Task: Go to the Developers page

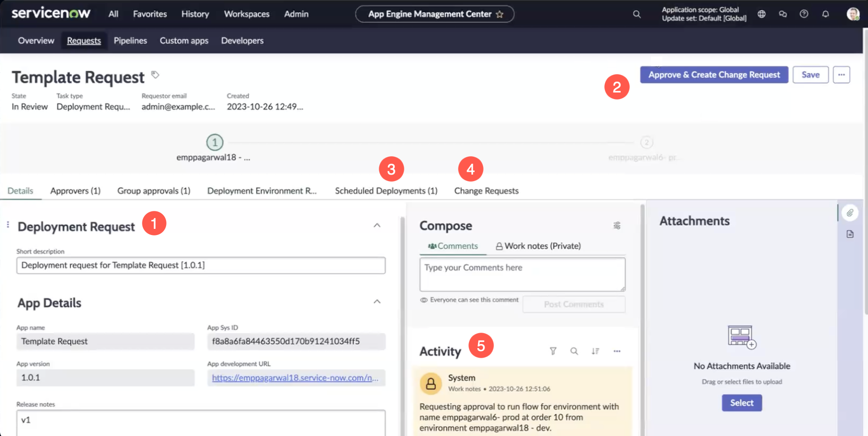Action: click(242, 41)
